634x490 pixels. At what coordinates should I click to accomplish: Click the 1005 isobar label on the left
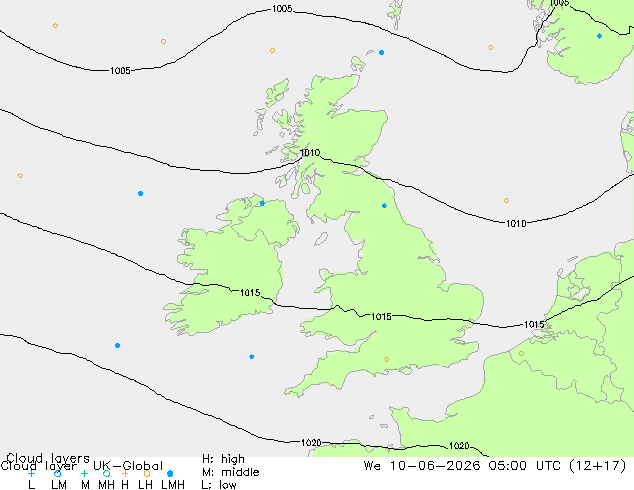[120, 71]
